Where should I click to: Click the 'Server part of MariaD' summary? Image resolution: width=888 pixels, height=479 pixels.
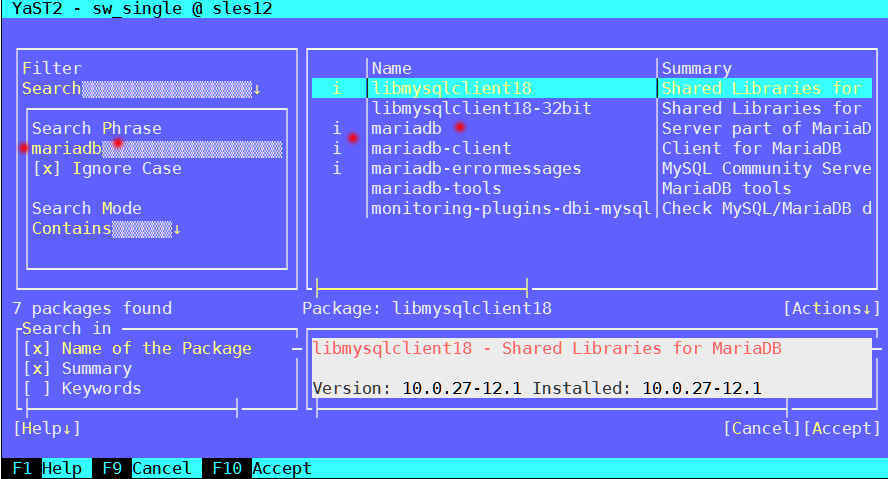point(767,129)
